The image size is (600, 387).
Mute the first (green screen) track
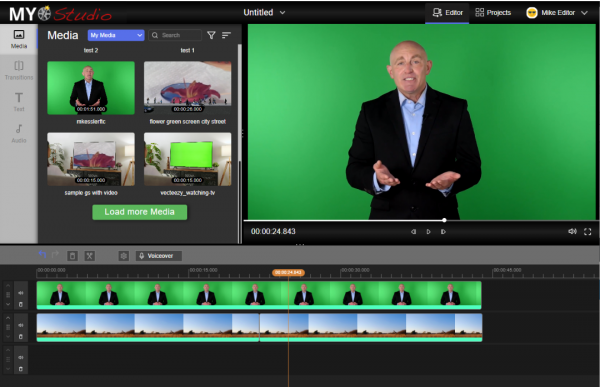tap(21, 293)
